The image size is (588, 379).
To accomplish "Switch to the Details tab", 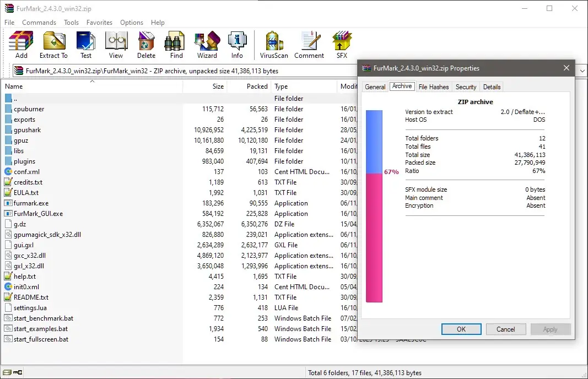I will 492,87.
